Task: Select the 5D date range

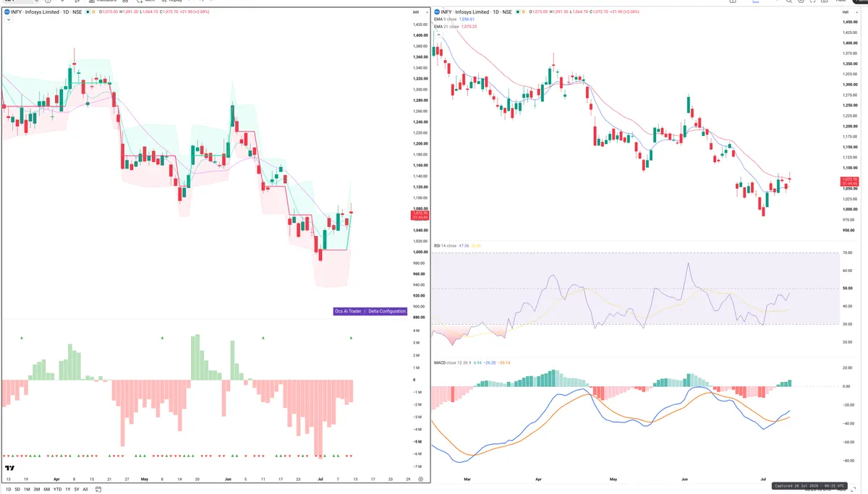Action: coord(17,489)
